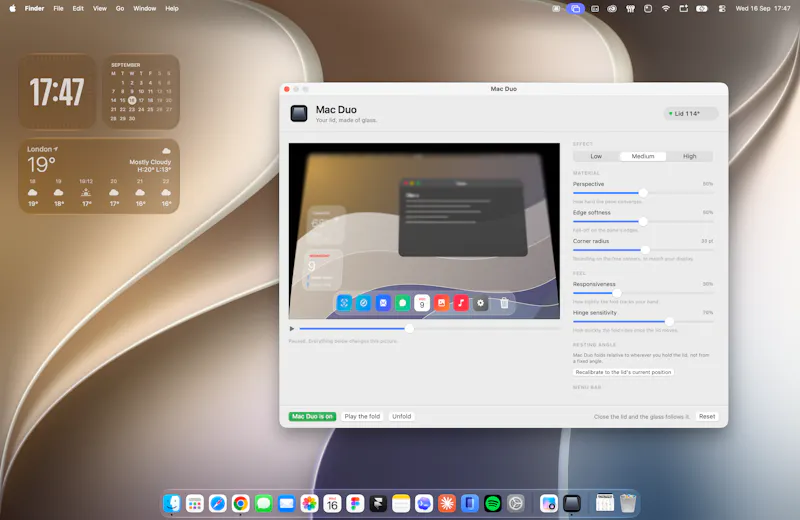Launch Google Chrome from the Dock

pos(240,504)
